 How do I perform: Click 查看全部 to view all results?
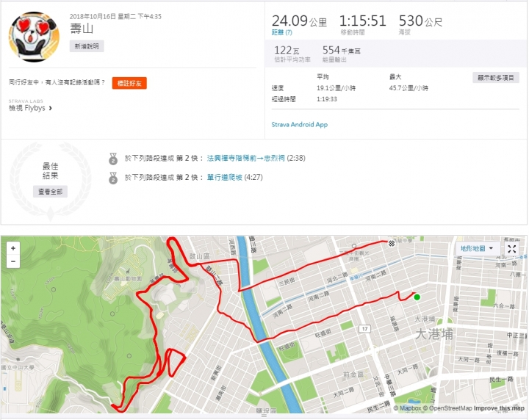50,192
